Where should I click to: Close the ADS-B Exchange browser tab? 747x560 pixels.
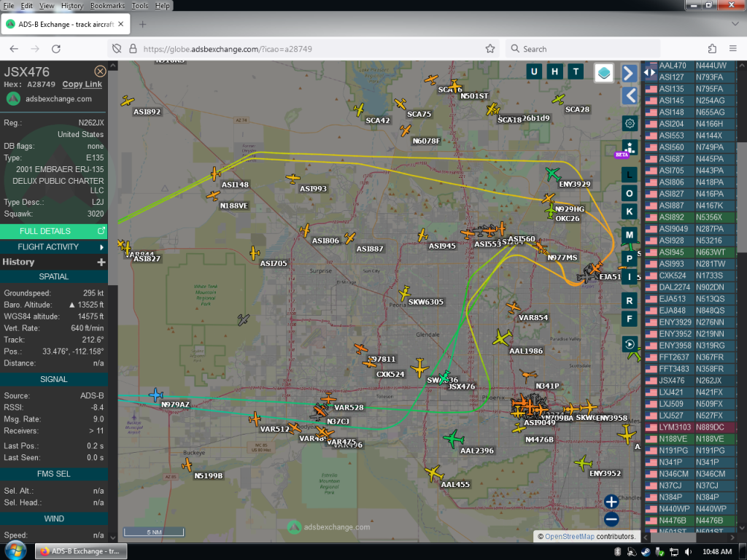[121, 24]
